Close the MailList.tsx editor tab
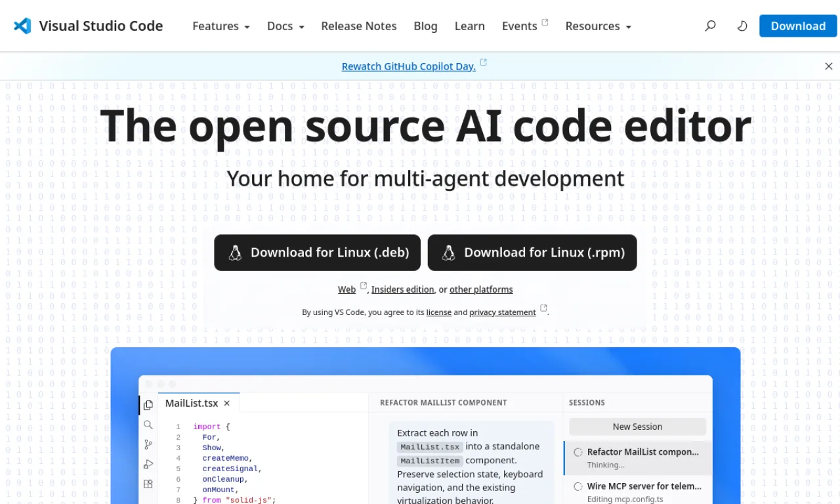840x504 pixels. pyautogui.click(x=227, y=403)
